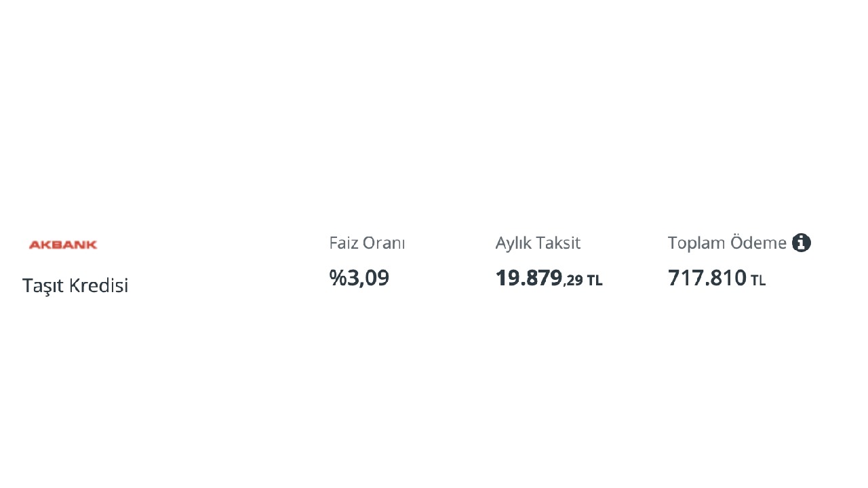Click the Faiz Oranı label
Viewport: 868px width, 488px height.
pyautogui.click(x=367, y=243)
